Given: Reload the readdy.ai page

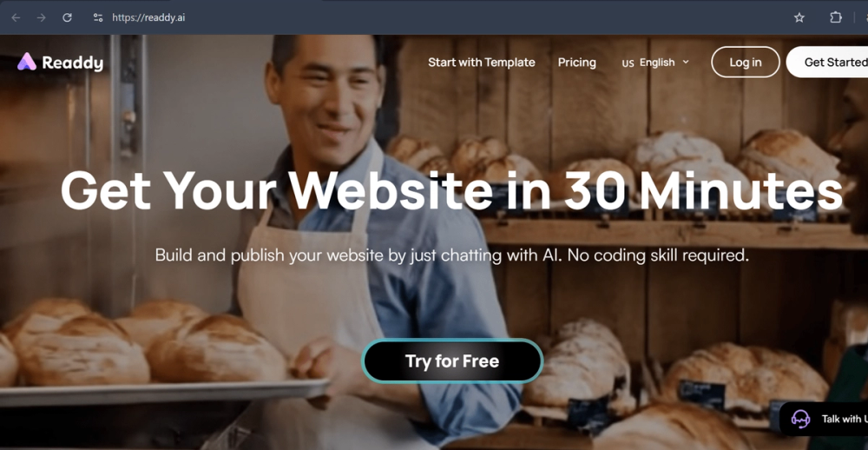Looking at the screenshot, I should pos(67,17).
